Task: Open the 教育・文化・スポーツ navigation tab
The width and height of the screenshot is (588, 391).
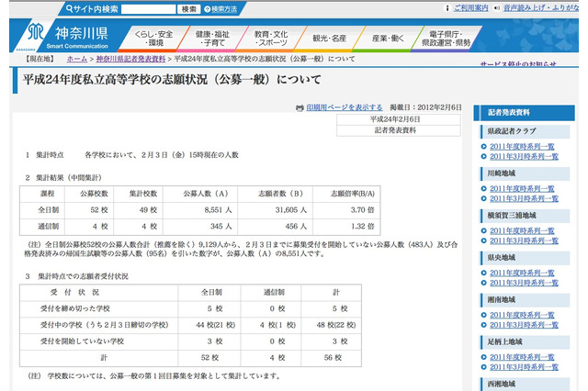Action: 271,39
